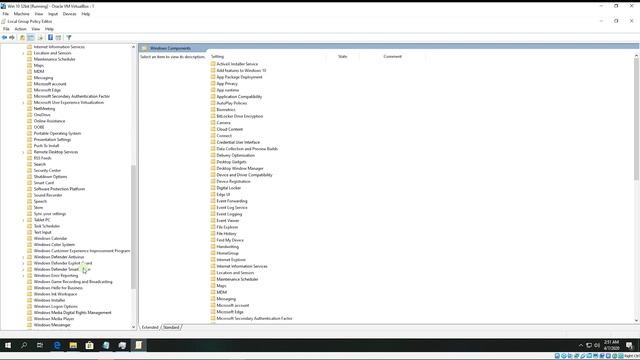Click the Up One Level folder icon
Image resolution: width=640 pixels, height=360 pixels.
point(22,38)
